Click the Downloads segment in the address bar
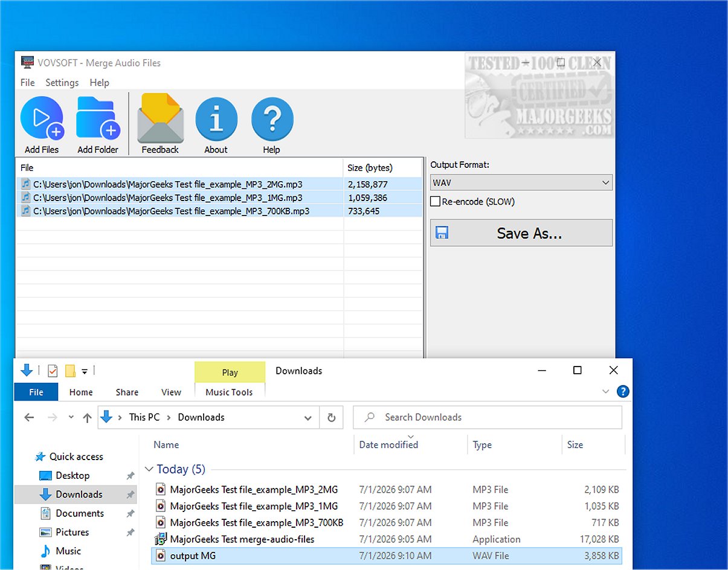The width and height of the screenshot is (728, 570). pyautogui.click(x=201, y=417)
